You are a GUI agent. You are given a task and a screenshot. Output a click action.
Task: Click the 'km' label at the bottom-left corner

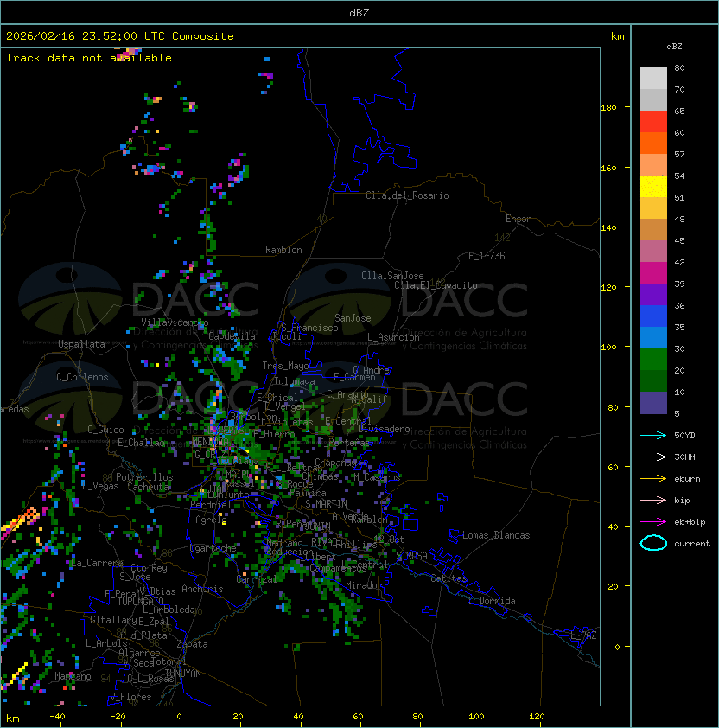(x=13, y=718)
